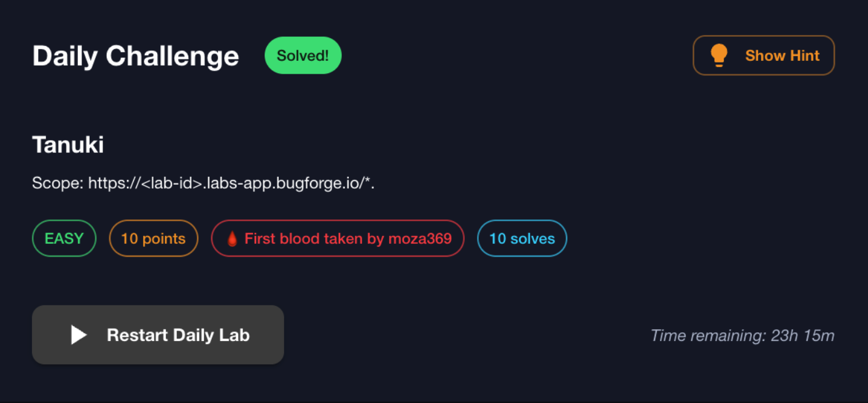Click the 10 solves badge

(x=522, y=238)
